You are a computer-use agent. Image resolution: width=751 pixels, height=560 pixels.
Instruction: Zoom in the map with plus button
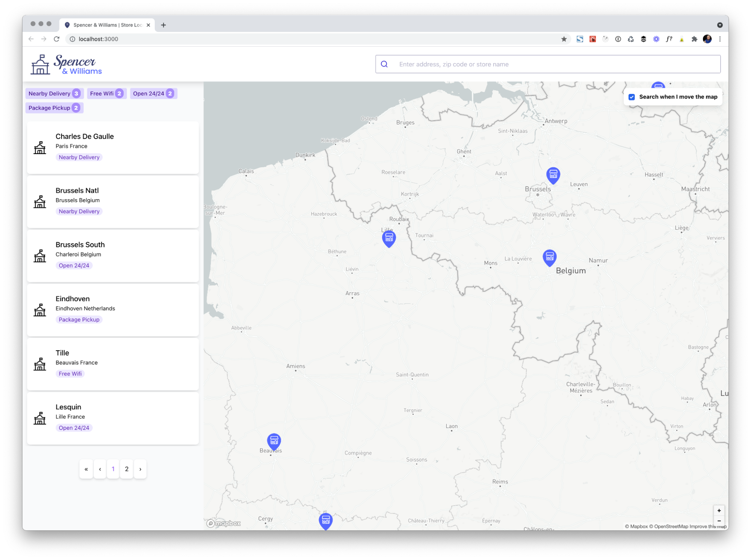click(x=719, y=510)
